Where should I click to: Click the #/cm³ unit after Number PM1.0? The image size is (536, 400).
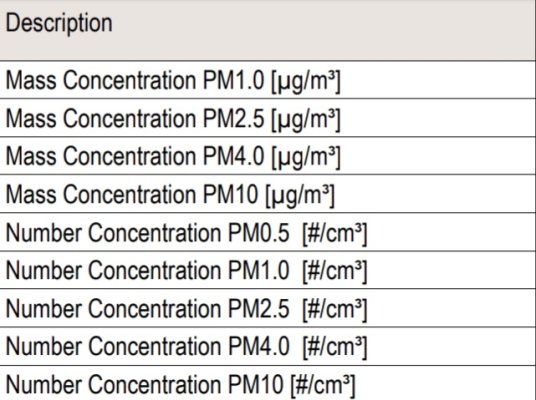pyautogui.click(x=335, y=272)
